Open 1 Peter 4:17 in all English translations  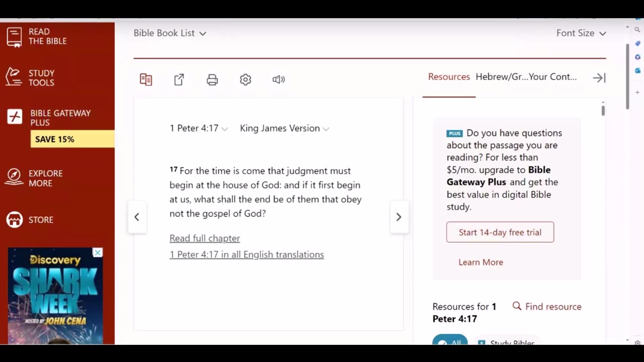tap(247, 254)
